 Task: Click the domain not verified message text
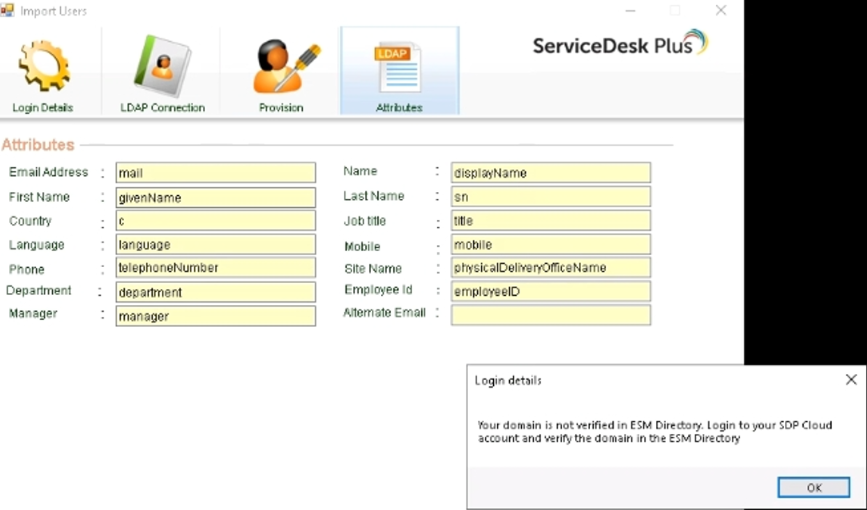coord(655,431)
